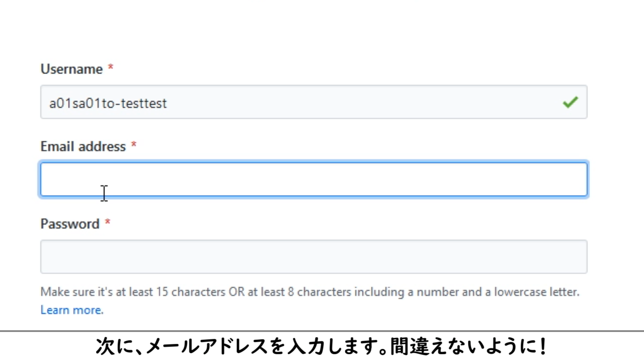Click the Email address label text
644x362 pixels.
pyautogui.click(x=83, y=146)
